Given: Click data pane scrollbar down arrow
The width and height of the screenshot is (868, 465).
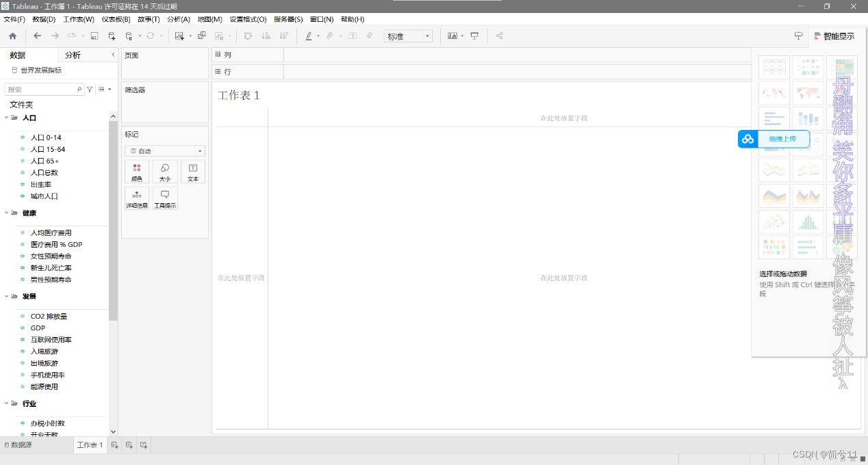Looking at the screenshot, I should click(114, 431).
